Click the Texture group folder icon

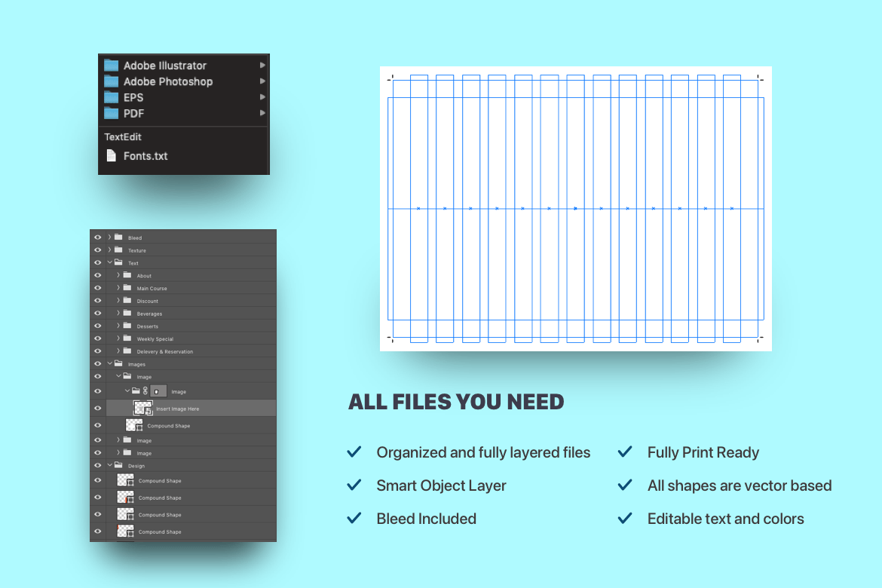118,250
